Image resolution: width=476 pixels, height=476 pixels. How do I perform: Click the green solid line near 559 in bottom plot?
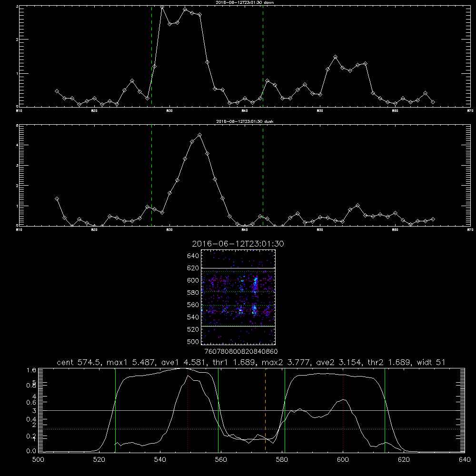pyautogui.click(x=218, y=410)
